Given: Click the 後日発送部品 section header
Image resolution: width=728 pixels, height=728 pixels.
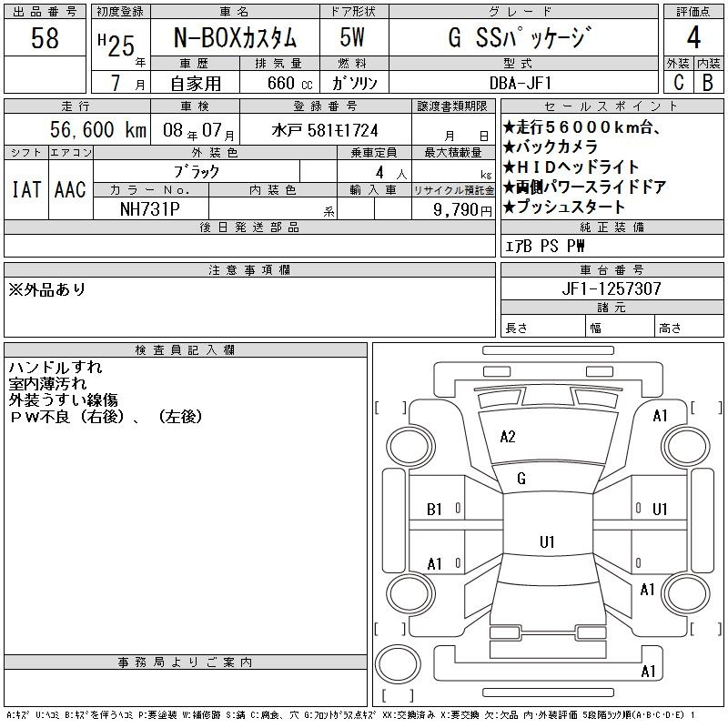Looking at the screenshot, I should 249,227.
